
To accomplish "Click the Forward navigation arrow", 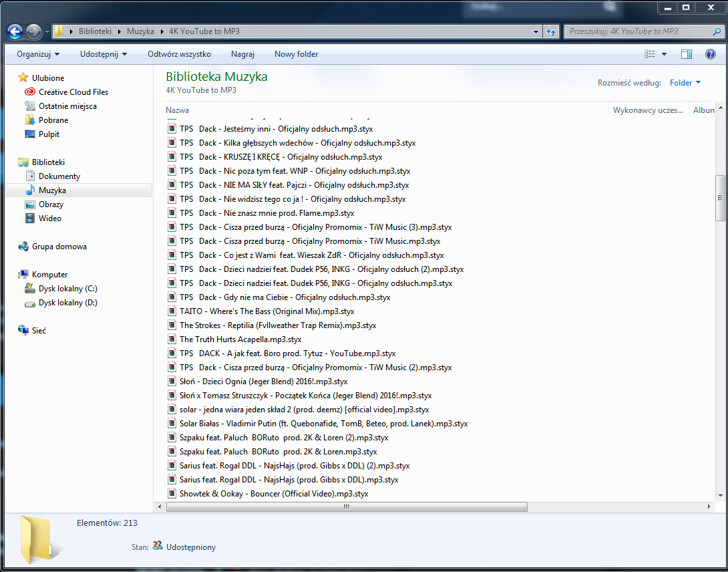I will click(x=33, y=31).
